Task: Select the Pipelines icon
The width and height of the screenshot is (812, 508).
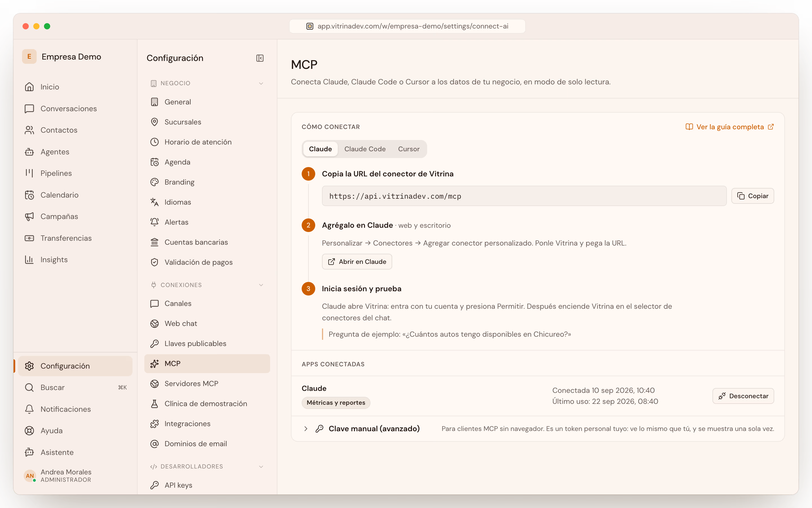Action: pyautogui.click(x=29, y=173)
